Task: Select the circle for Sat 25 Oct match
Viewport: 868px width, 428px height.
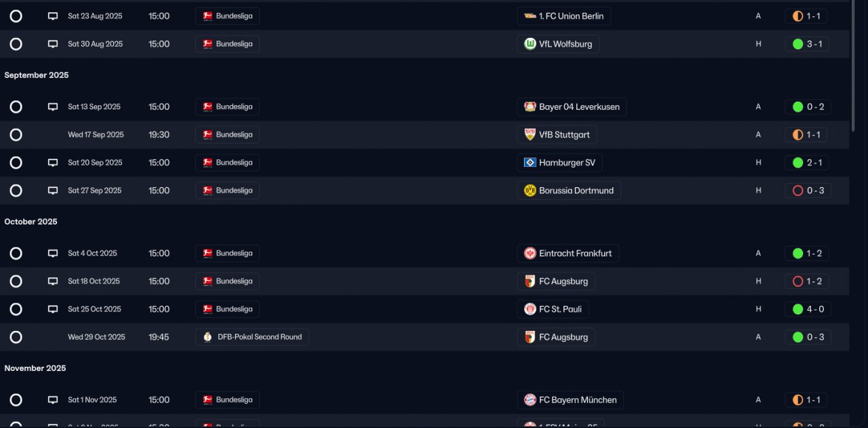Action: point(16,309)
